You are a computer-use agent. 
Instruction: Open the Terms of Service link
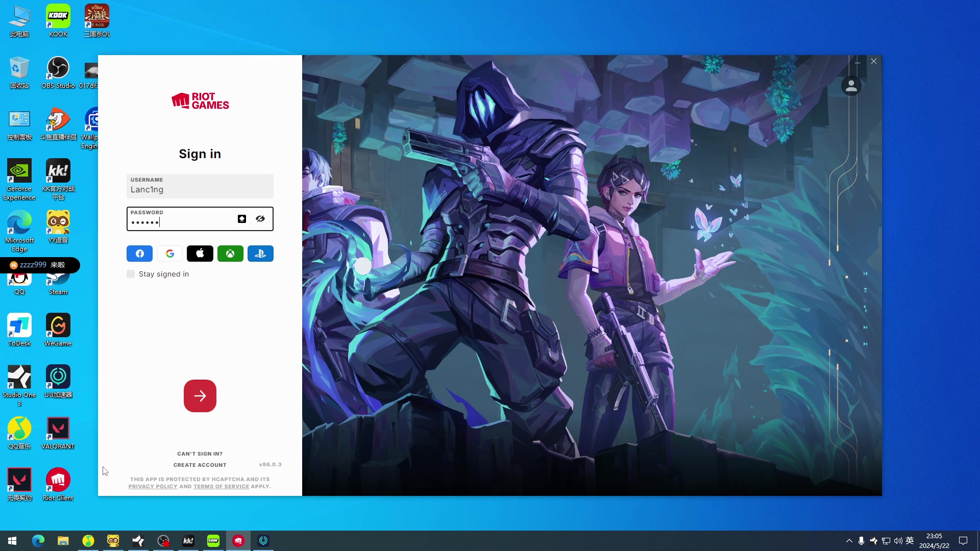[222, 487]
